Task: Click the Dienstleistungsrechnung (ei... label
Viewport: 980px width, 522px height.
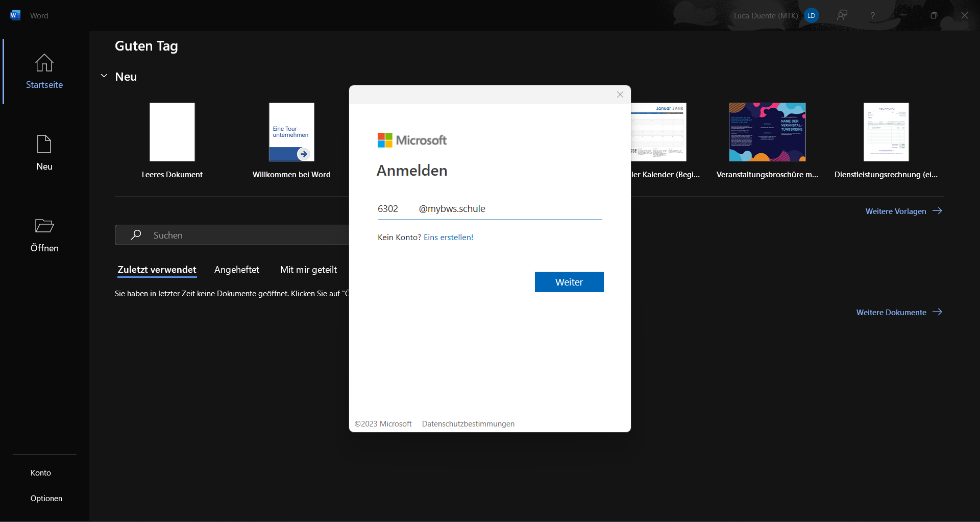Action: [886, 175]
